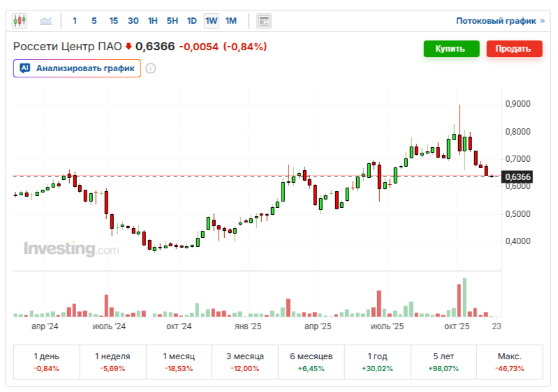The width and height of the screenshot is (558, 392).
Task: Switch to the 1M interval
Action: [x=231, y=21]
